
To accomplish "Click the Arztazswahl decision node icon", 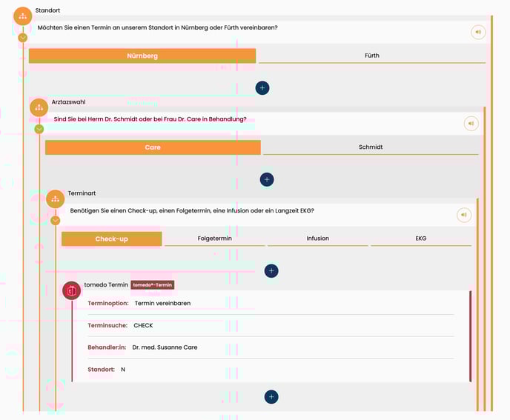I will (39, 107).
